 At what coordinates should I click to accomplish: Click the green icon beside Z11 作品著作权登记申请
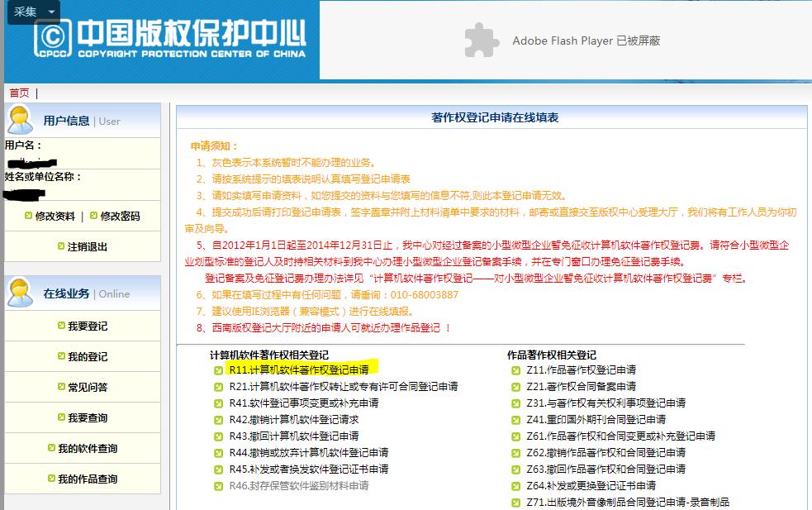click(515, 370)
